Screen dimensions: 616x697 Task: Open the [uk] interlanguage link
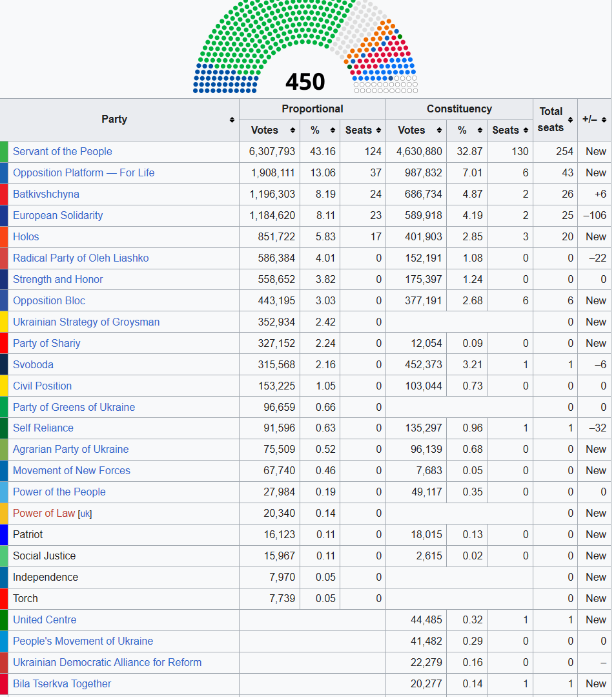click(x=85, y=514)
